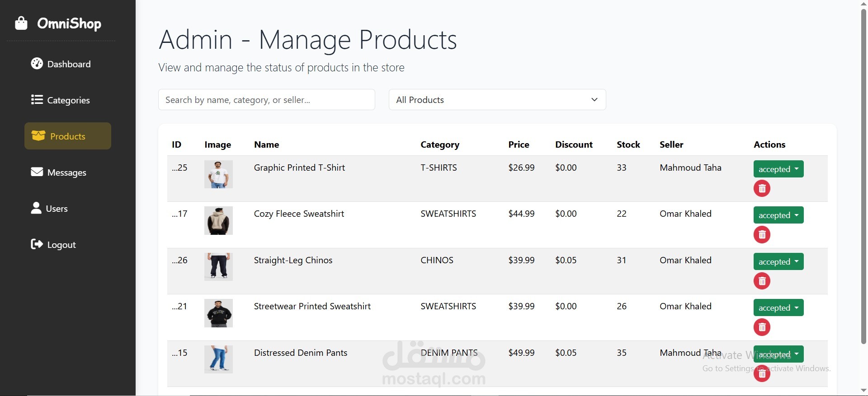
Task: Select the Products sidebar item
Action: click(x=68, y=136)
